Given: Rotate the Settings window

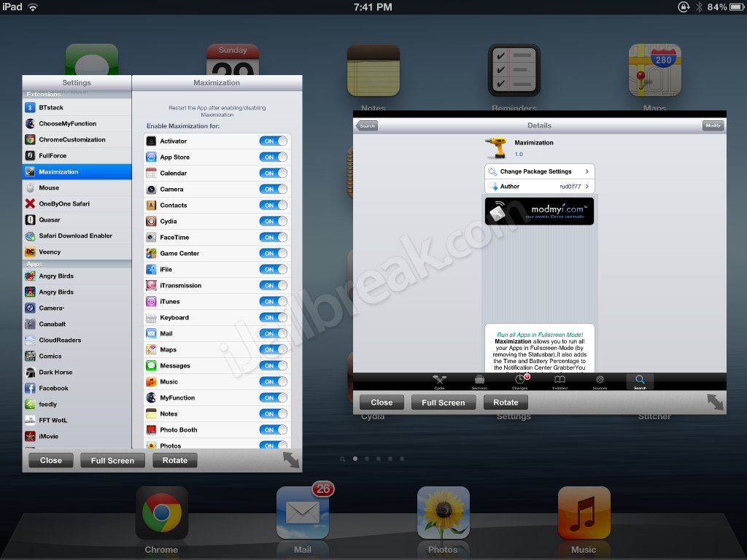Looking at the screenshot, I should click(x=175, y=461).
